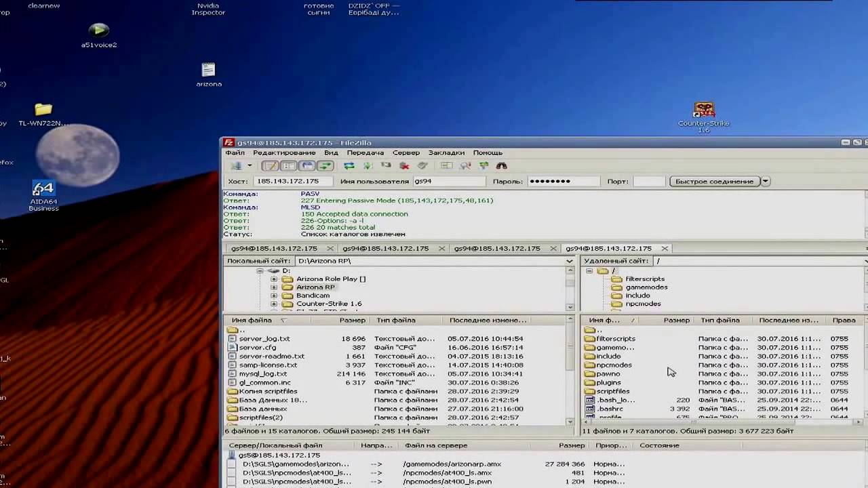Open AIDA64 Business desktop shortcut

[43, 197]
